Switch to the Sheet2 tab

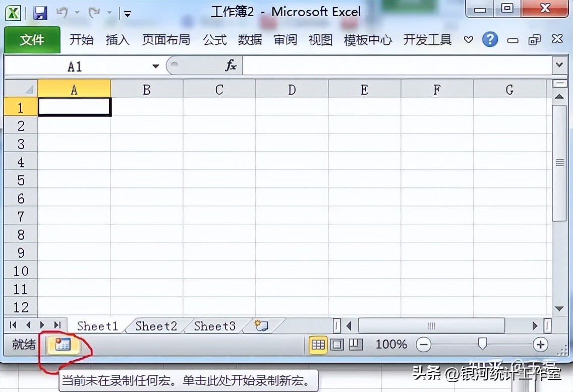156,326
